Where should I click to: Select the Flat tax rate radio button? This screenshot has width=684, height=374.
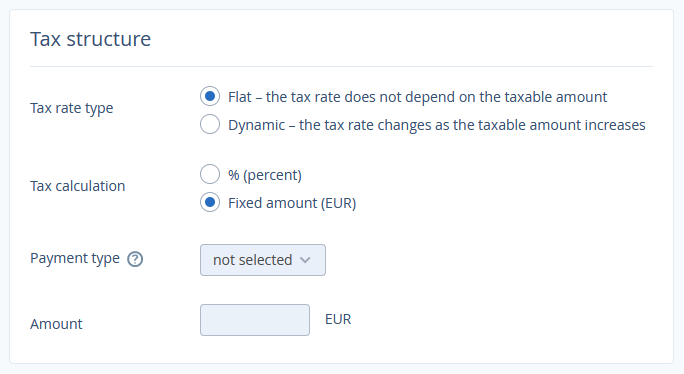210,96
